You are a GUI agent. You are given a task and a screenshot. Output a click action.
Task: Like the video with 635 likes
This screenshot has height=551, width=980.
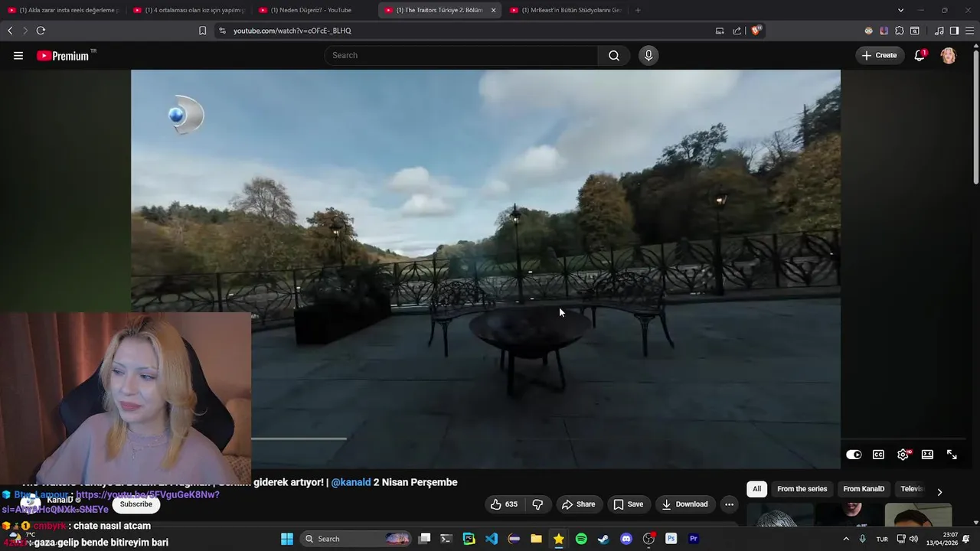[504, 504]
